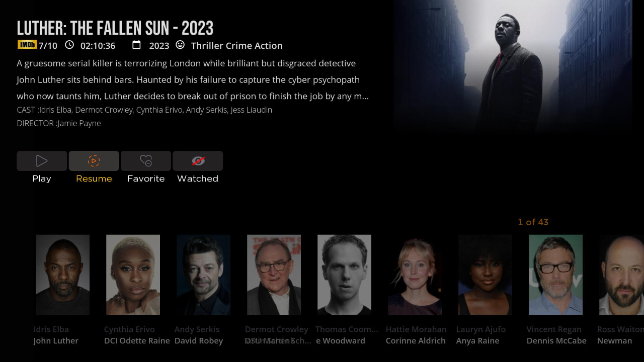Click the Resume label text

click(94, 178)
